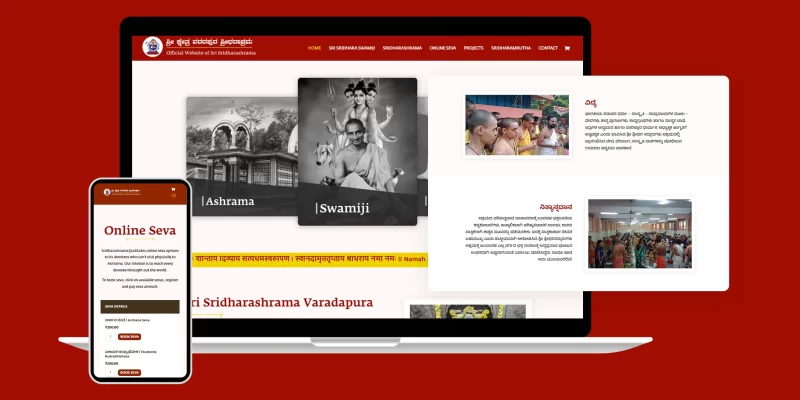Image resolution: width=800 pixels, height=400 pixels.
Task: Tap the cart icon on the phone header
Action: 173,189
